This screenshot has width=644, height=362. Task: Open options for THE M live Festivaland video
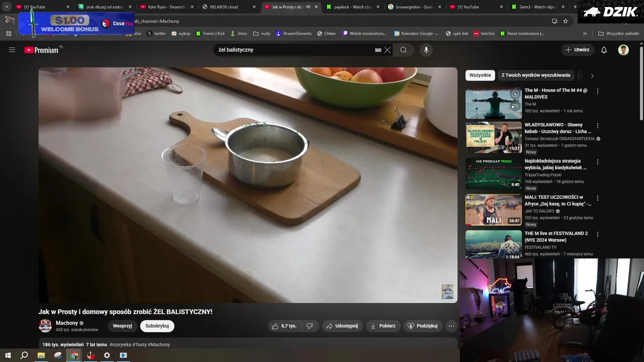pyautogui.click(x=598, y=234)
